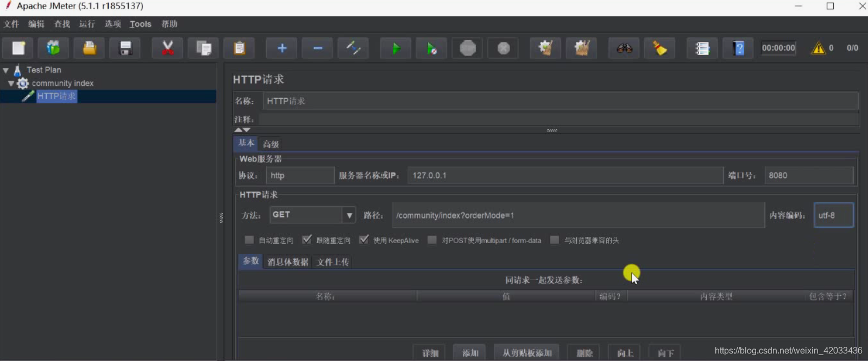Open the function helper dialog

(702, 48)
